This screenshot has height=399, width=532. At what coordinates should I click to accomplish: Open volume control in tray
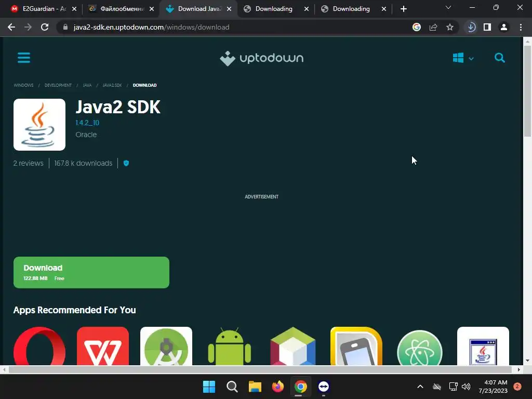click(466, 387)
